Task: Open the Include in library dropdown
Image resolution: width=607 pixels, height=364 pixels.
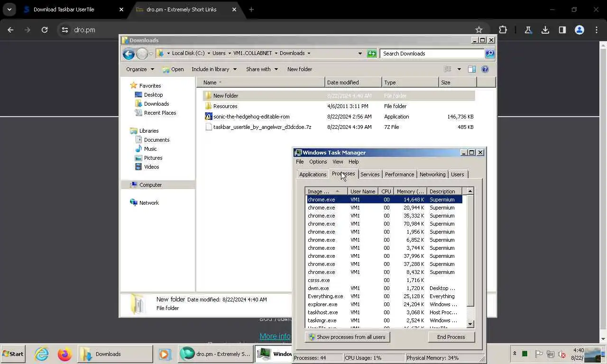Action: point(214,69)
